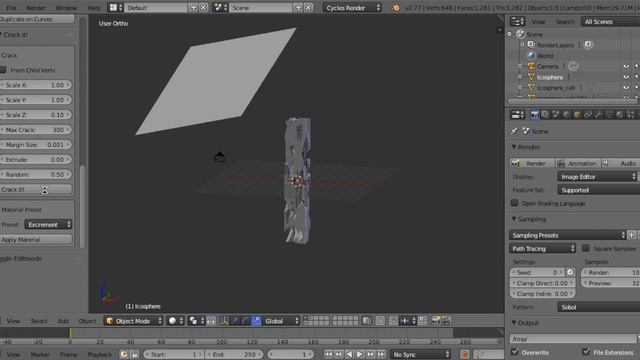Open the Render Layers properties tab icon
The width and height of the screenshot is (640, 360).
(x=545, y=115)
